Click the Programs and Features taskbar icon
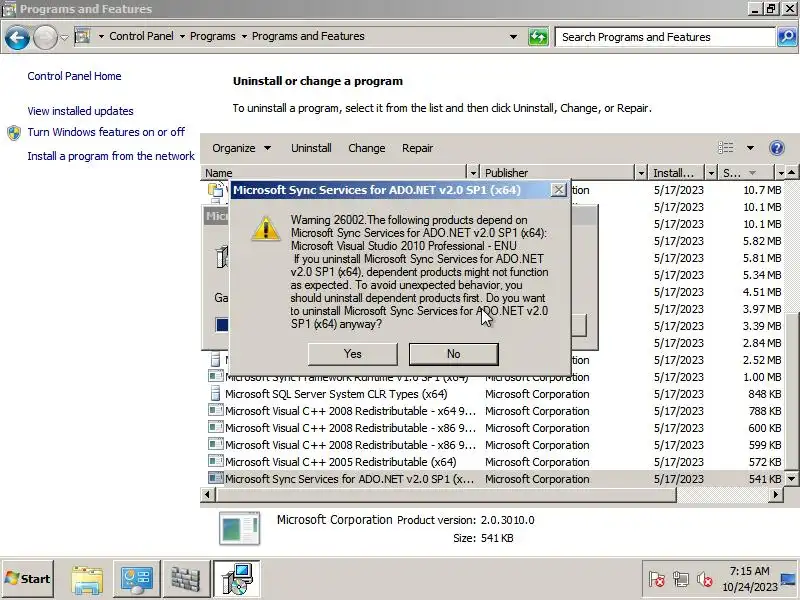 [x=237, y=579]
